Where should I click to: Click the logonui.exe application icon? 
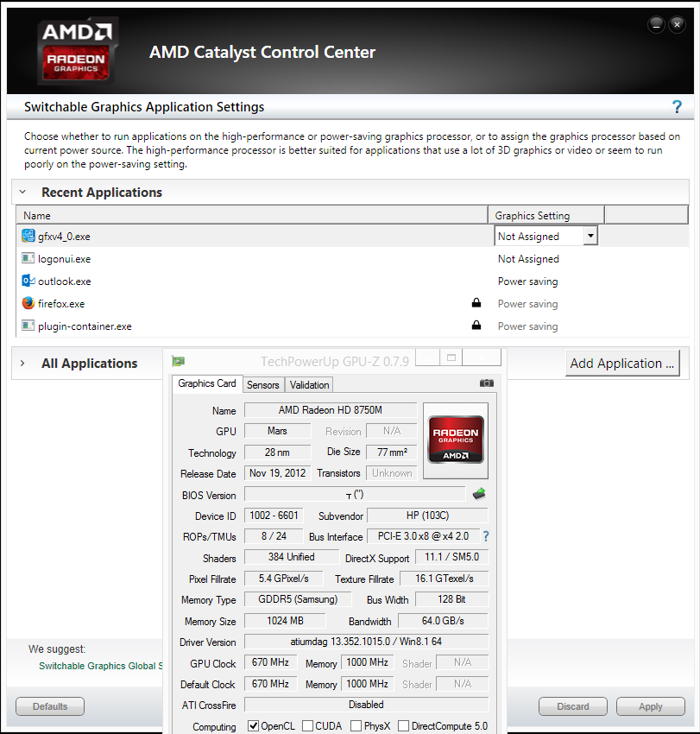pos(28,258)
